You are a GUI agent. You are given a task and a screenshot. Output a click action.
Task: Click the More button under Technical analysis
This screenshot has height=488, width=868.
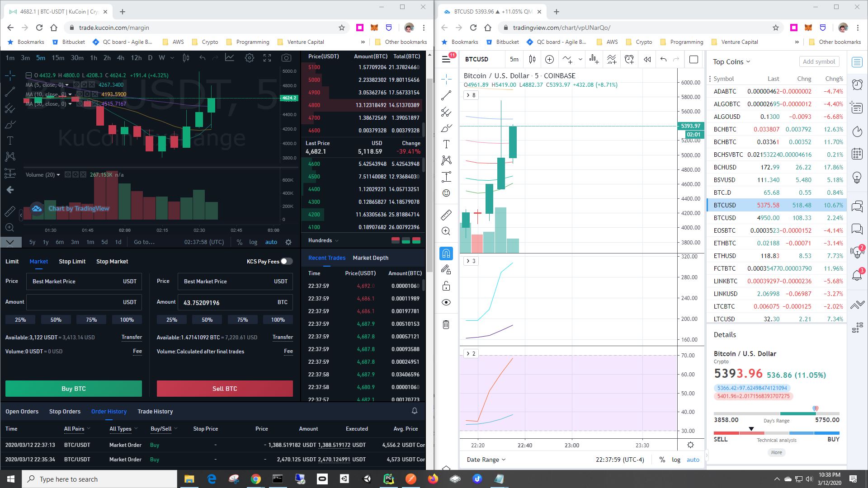coord(776,452)
